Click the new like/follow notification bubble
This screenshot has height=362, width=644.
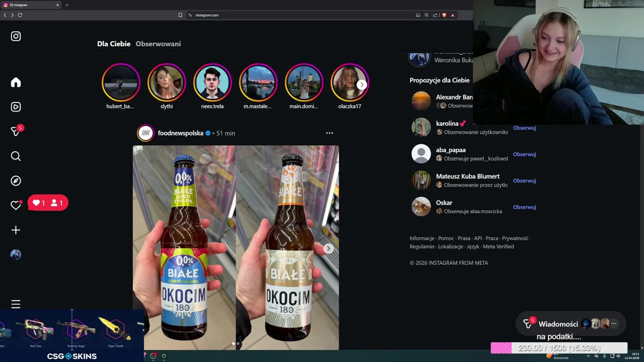click(48, 203)
